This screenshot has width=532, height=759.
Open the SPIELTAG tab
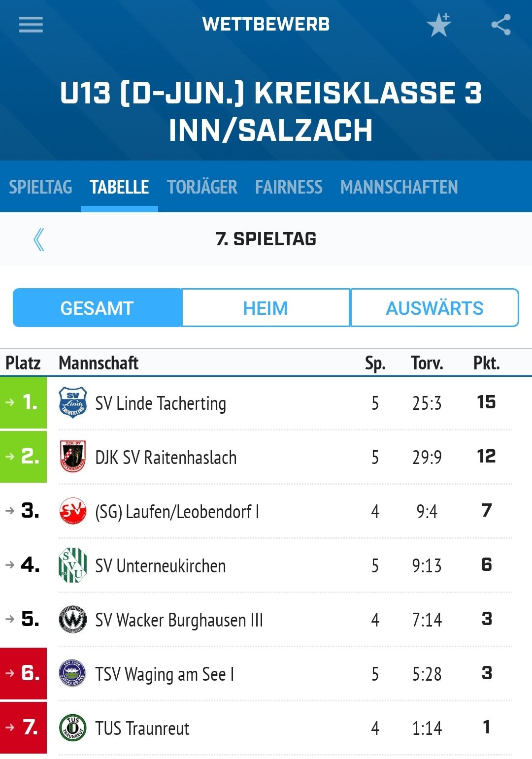40,187
